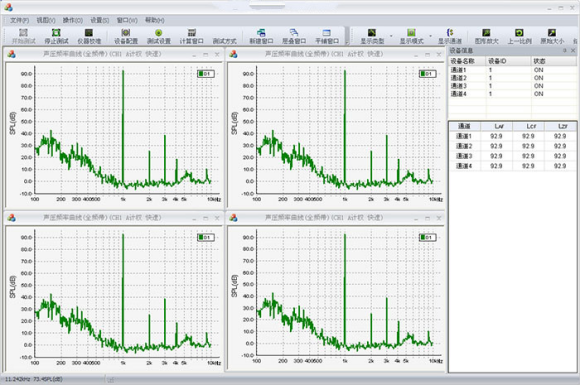Pin the 设备信息 device info panel

coord(565,50)
